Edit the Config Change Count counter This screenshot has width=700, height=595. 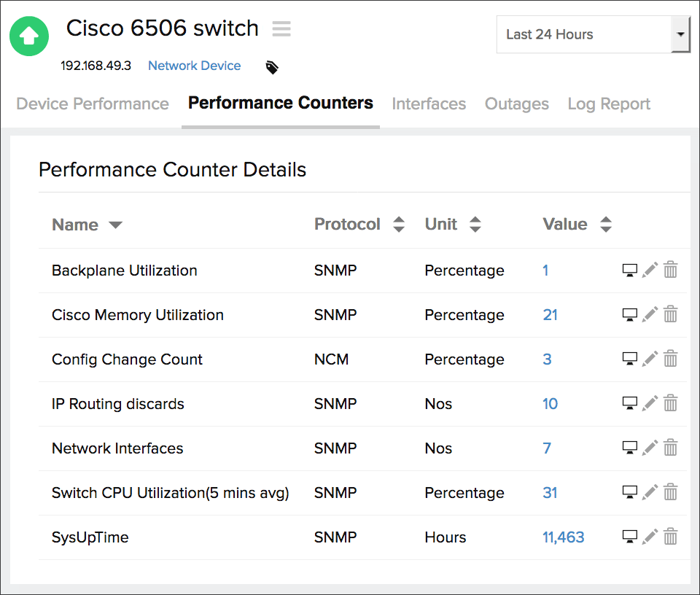click(x=650, y=359)
